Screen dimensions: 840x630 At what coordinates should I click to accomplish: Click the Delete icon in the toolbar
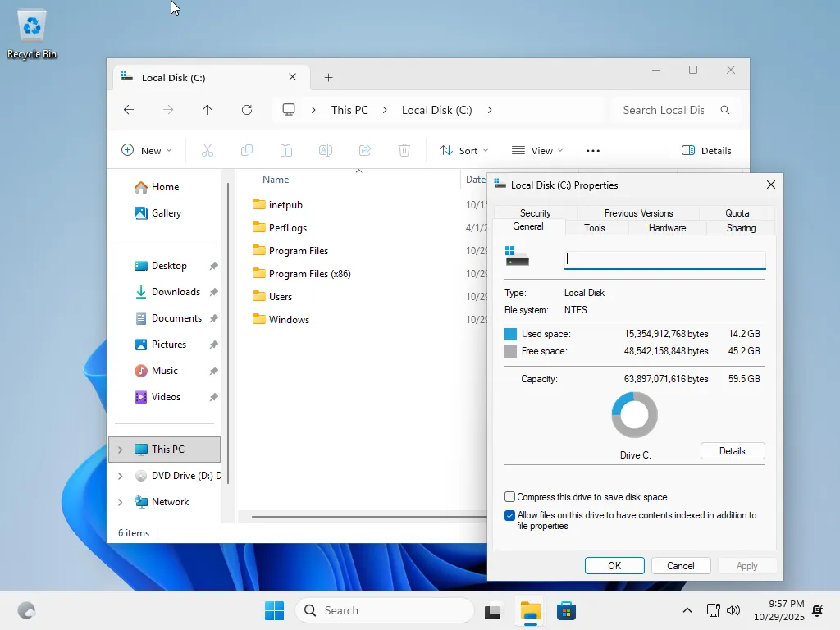403,150
